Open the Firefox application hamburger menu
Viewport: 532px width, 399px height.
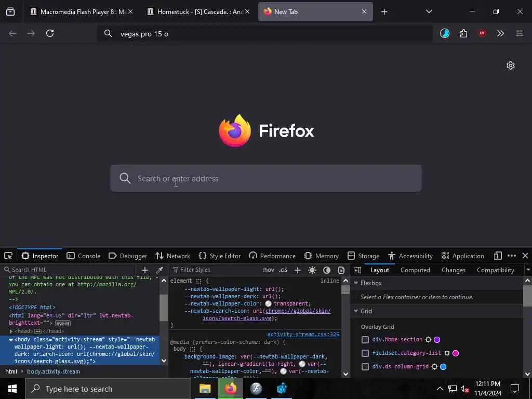point(520,33)
